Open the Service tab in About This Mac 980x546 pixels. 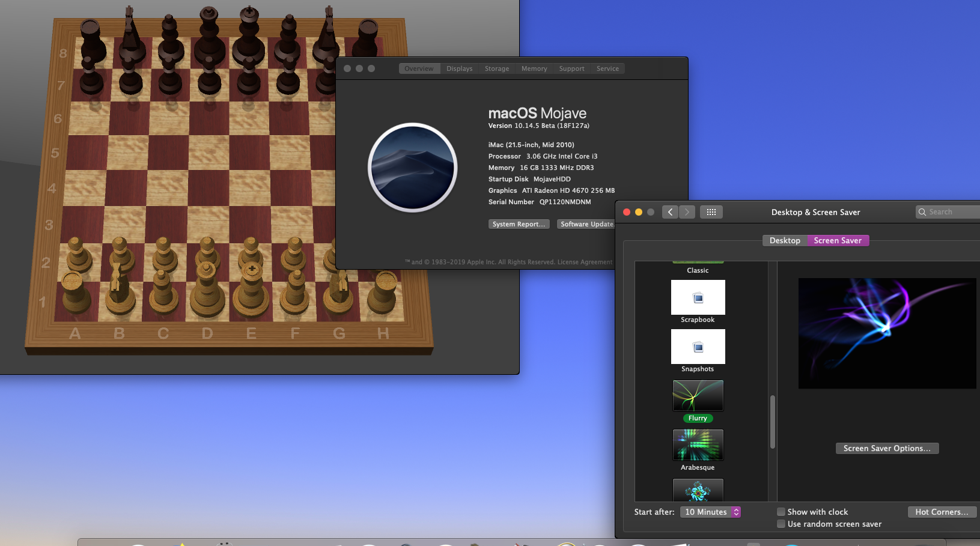tap(607, 68)
